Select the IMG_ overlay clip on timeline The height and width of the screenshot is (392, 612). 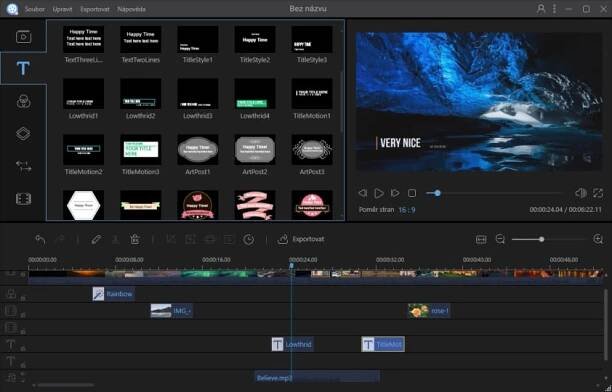point(171,311)
